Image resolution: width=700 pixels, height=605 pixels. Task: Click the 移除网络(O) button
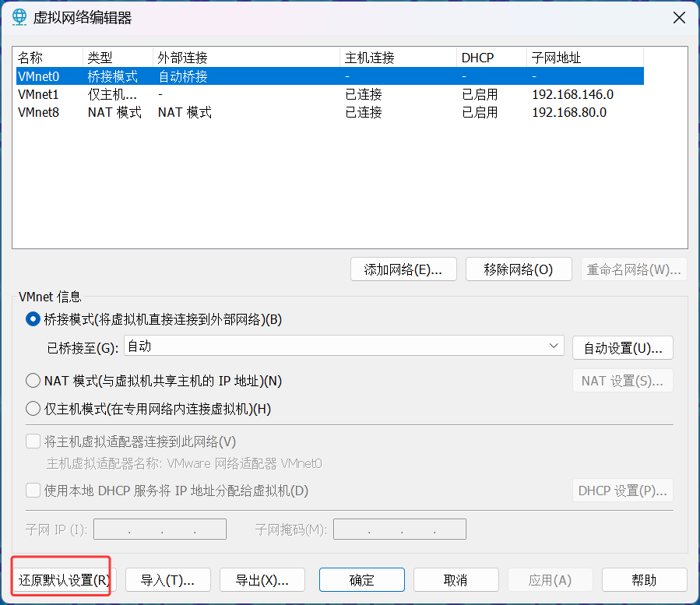click(519, 269)
